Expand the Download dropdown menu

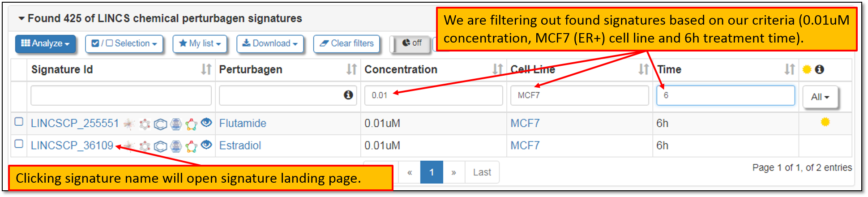click(270, 43)
